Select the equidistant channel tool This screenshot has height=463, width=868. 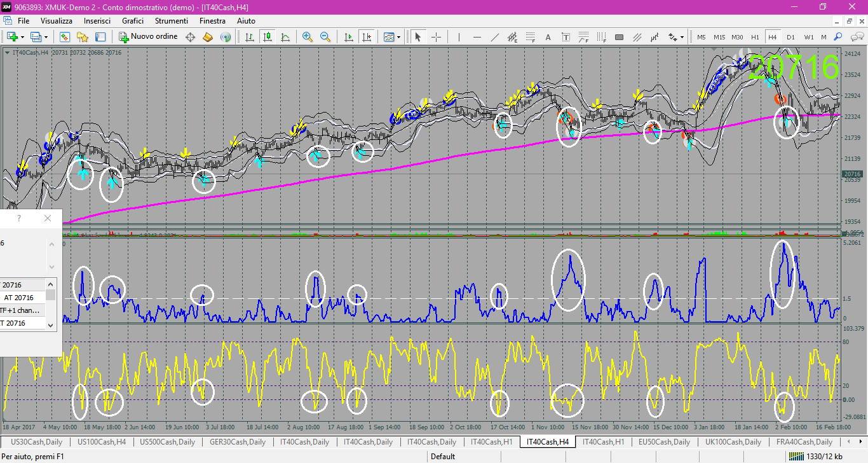[513, 37]
